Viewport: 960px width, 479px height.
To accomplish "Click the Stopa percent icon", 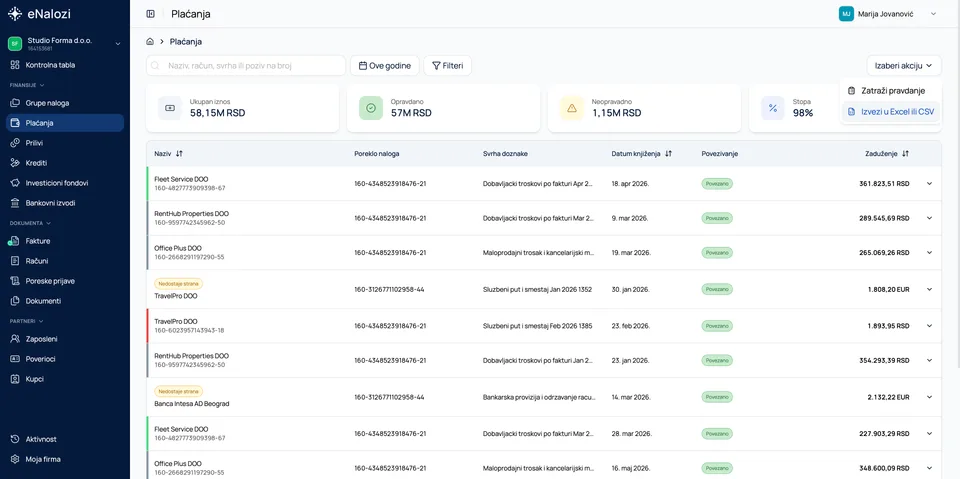I will (773, 108).
